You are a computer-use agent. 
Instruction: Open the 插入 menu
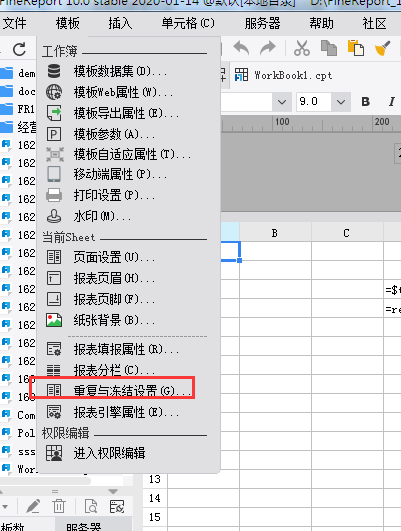pos(121,24)
